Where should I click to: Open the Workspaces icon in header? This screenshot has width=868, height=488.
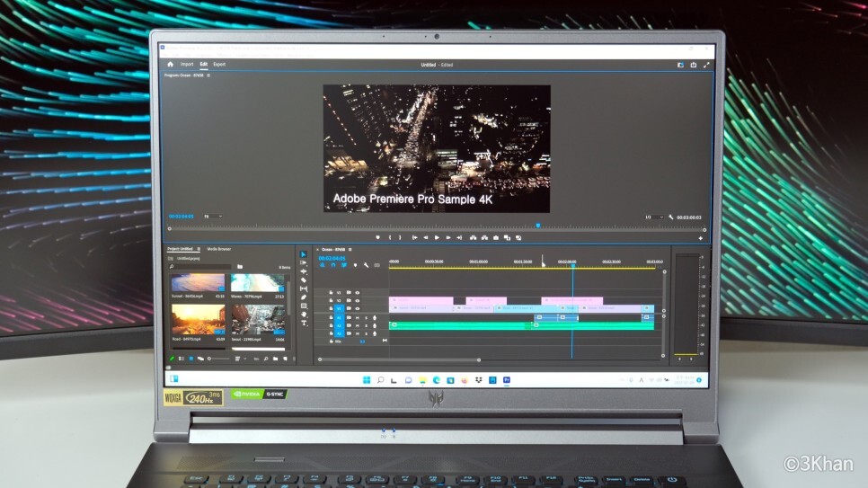pos(680,65)
